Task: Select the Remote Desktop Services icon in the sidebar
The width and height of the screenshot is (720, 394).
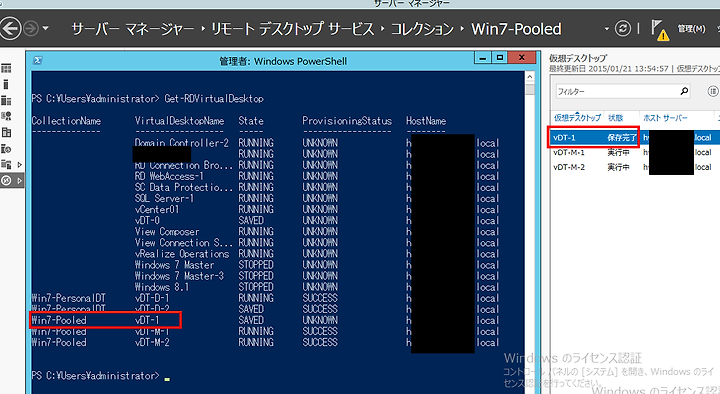Action: (6, 180)
